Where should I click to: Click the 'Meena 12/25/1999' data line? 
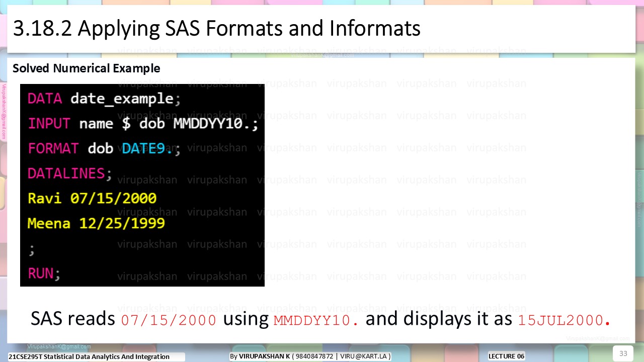[96, 223]
